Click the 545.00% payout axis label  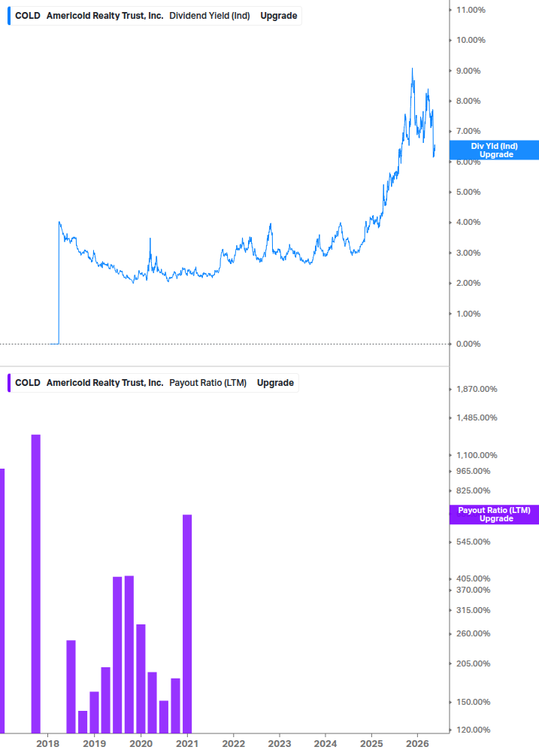tap(473, 542)
